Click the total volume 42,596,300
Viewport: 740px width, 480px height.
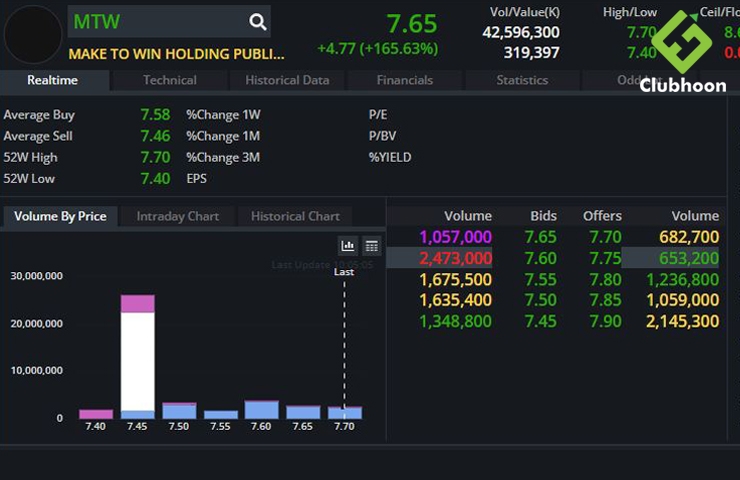(x=521, y=32)
